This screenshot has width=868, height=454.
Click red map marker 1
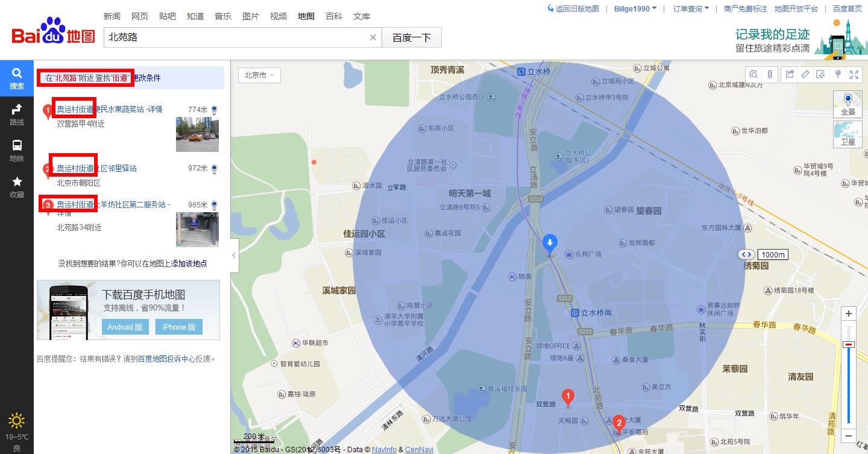pyautogui.click(x=567, y=397)
